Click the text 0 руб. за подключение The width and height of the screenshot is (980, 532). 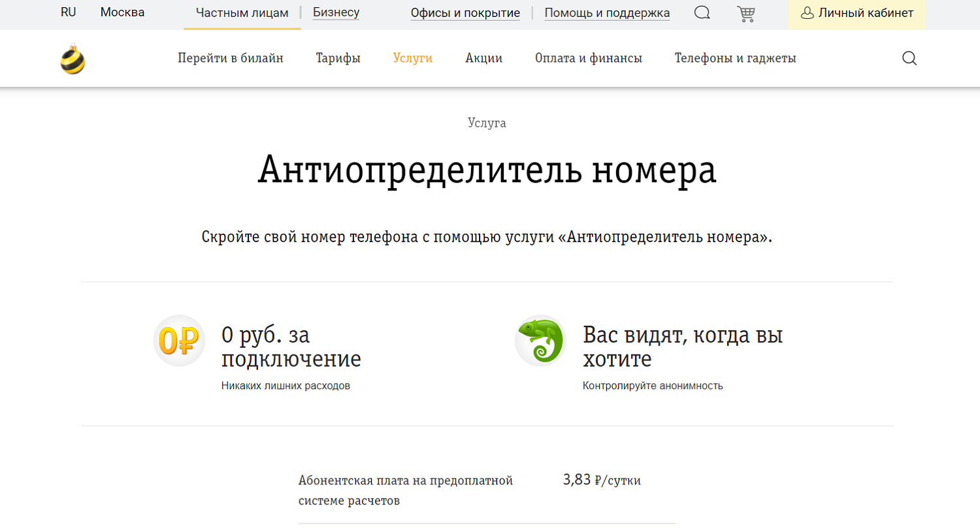tap(291, 347)
